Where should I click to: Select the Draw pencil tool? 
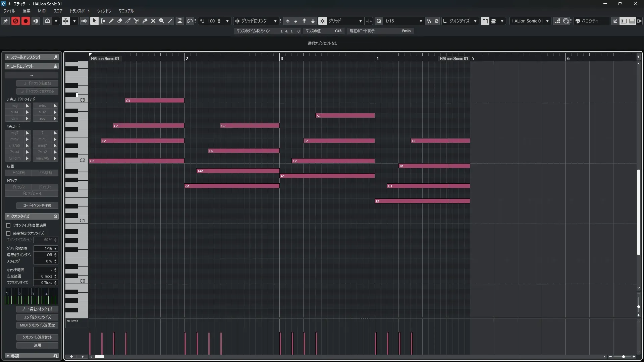[x=111, y=21]
